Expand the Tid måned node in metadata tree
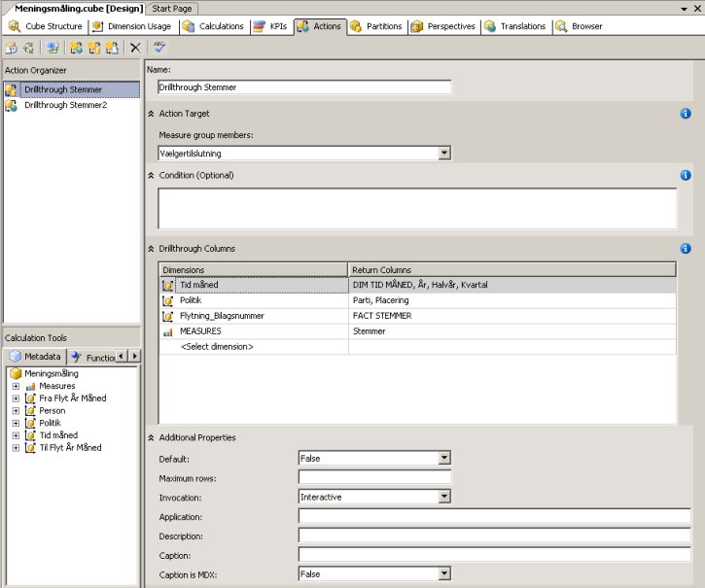 click(x=16, y=435)
